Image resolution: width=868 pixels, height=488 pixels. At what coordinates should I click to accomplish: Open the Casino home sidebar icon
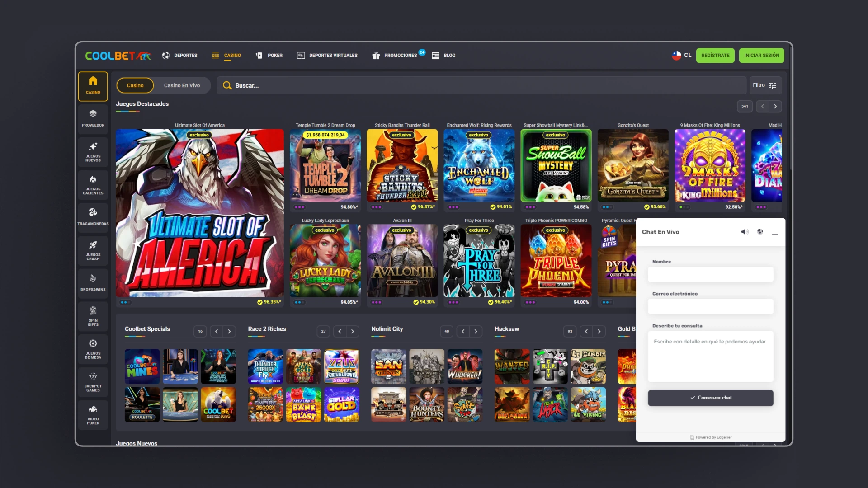click(93, 86)
